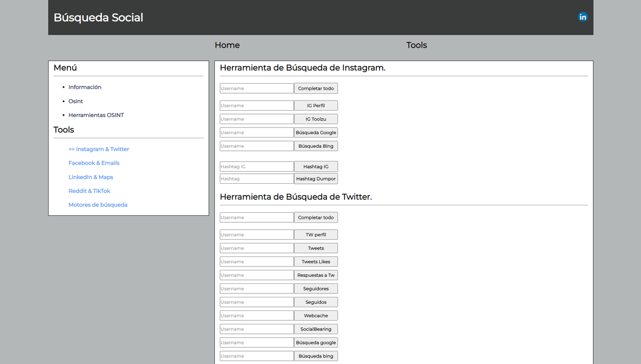Click the IG Toolzu button
Image resolution: width=641 pixels, height=364 pixels.
(316, 119)
